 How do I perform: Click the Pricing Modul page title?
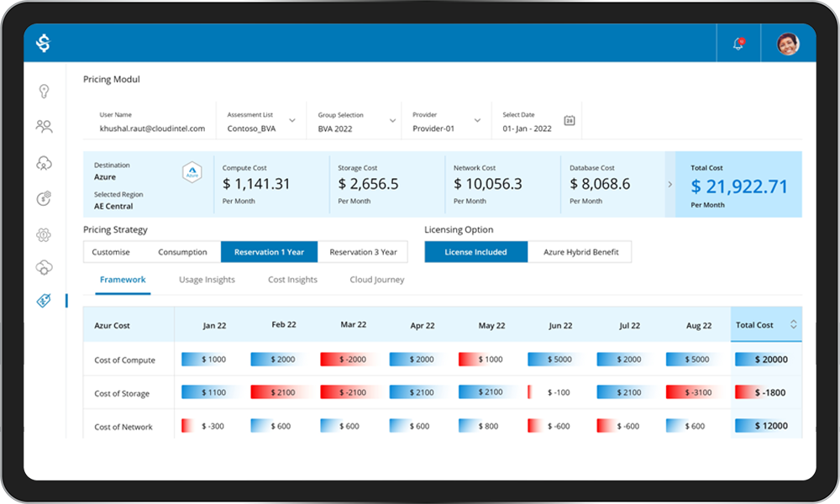[x=112, y=79]
